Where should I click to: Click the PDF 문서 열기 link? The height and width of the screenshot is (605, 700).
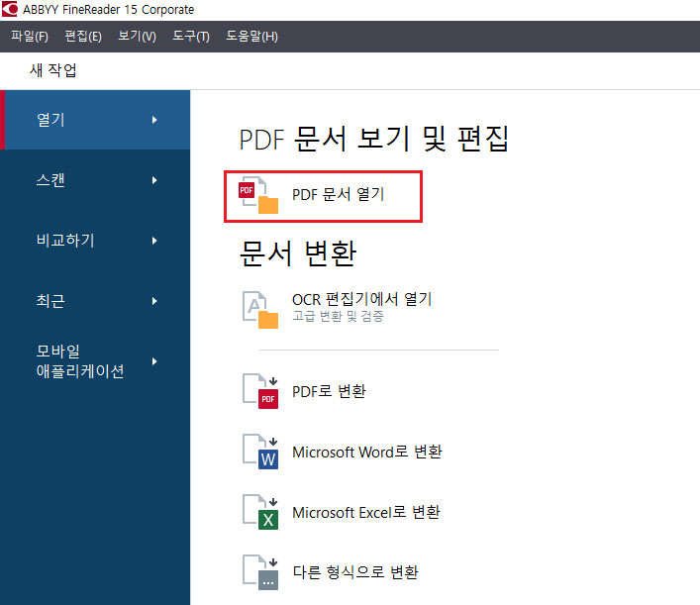pos(338,195)
